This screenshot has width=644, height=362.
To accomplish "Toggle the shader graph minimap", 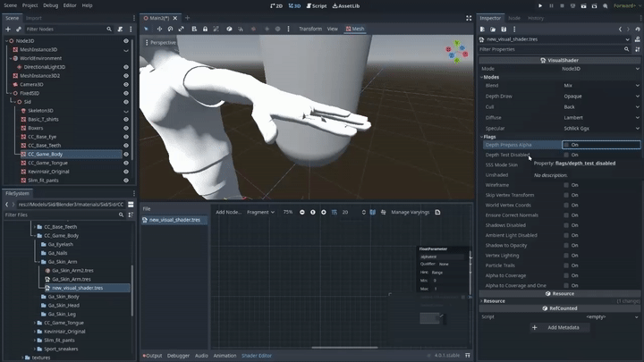I will coord(372,212).
